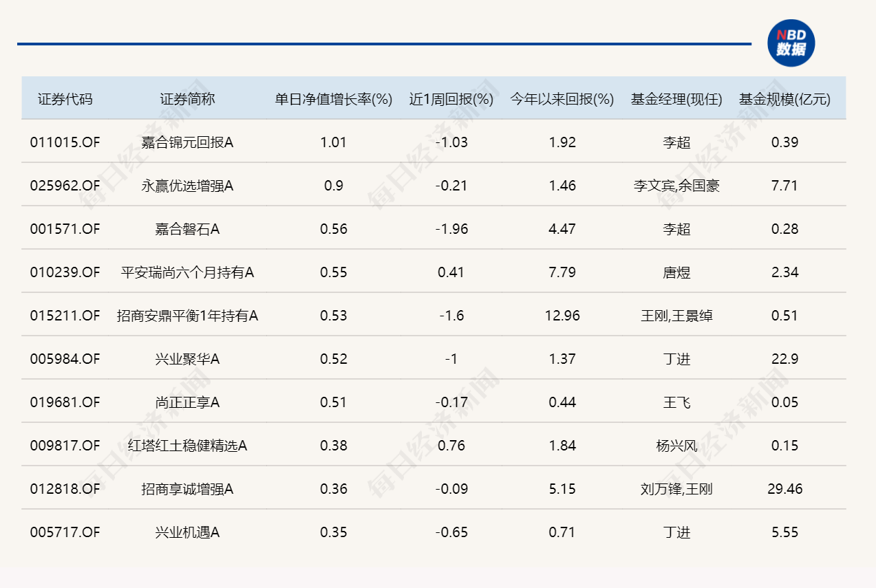Click year-to-date return 12.96
The image size is (876, 588).
pyautogui.click(x=562, y=316)
